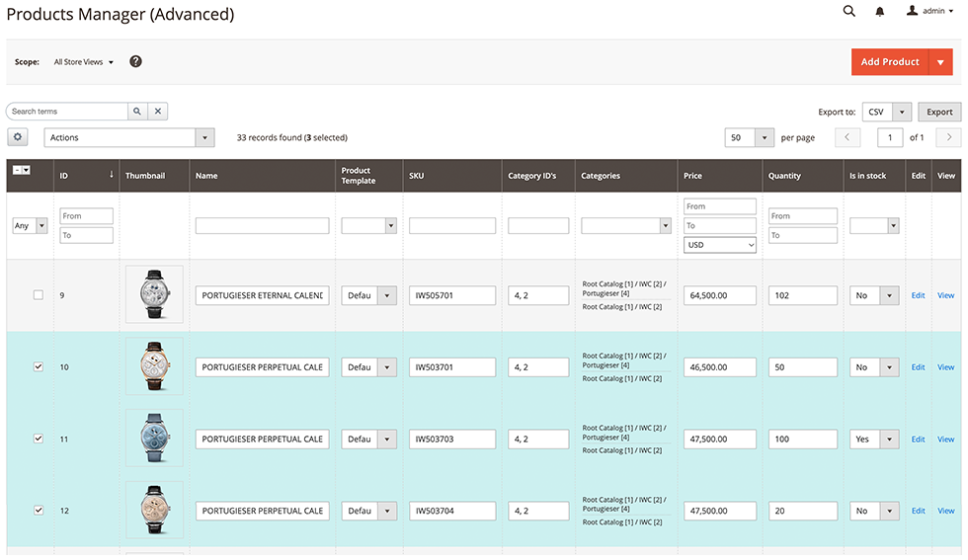Click the Add Product button
Viewport: 968px width, 560px height.
pyautogui.click(x=890, y=62)
